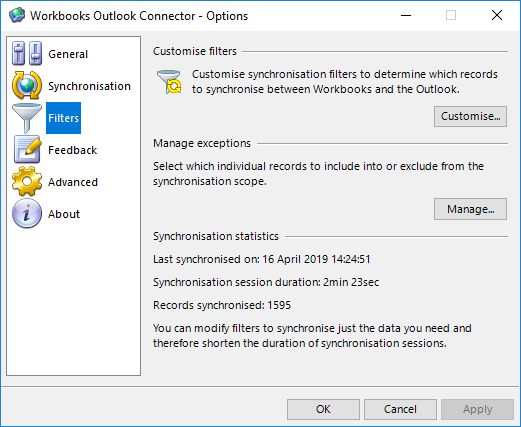Click the General sliders icon
The width and height of the screenshot is (521, 427).
[x=27, y=53]
